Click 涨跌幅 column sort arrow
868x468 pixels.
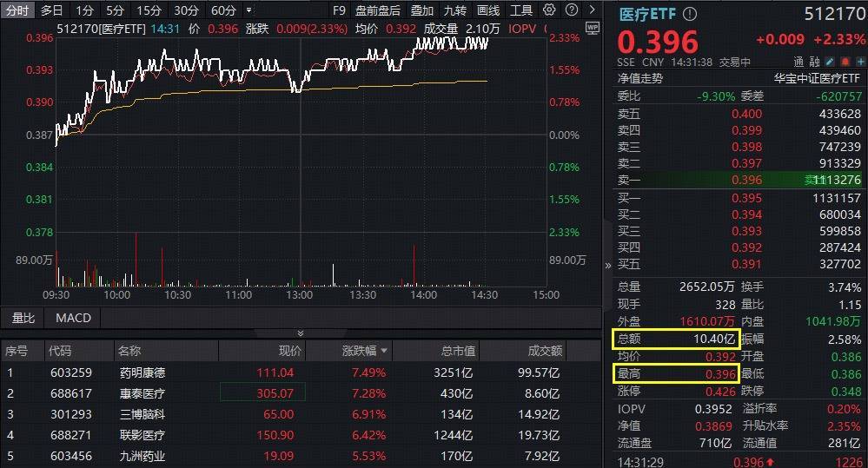(384, 351)
